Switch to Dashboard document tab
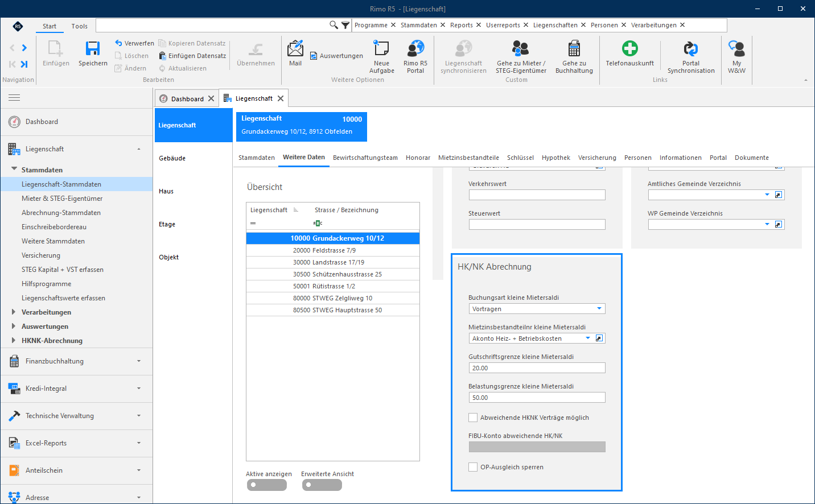Screen dimensions: 815x504 point(187,98)
